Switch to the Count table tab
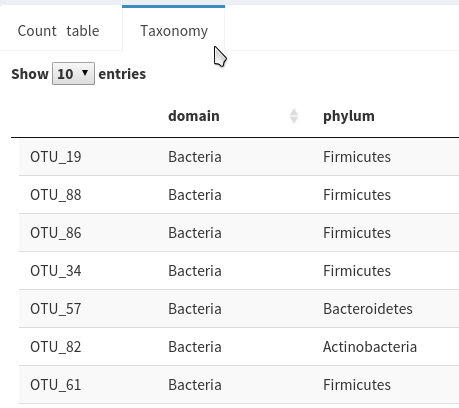Image resolution: width=459 pixels, height=408 pixels. (58, 31)
